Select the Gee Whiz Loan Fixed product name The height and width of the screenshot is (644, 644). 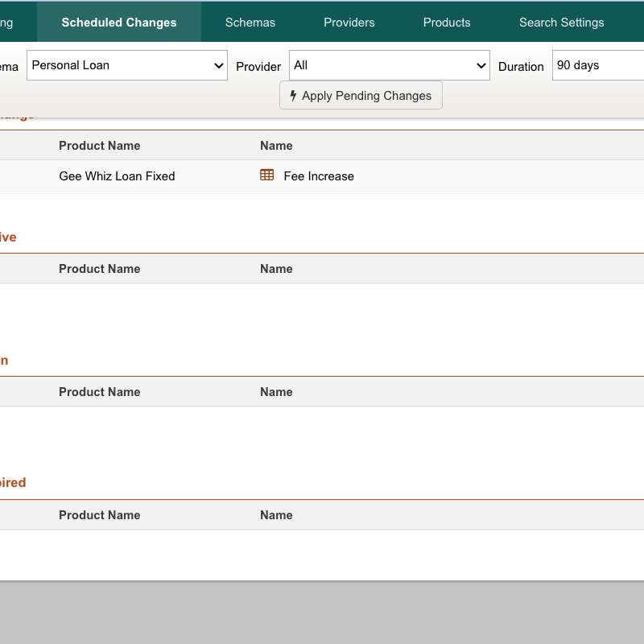pyautogui.click(x=117, y=176)
